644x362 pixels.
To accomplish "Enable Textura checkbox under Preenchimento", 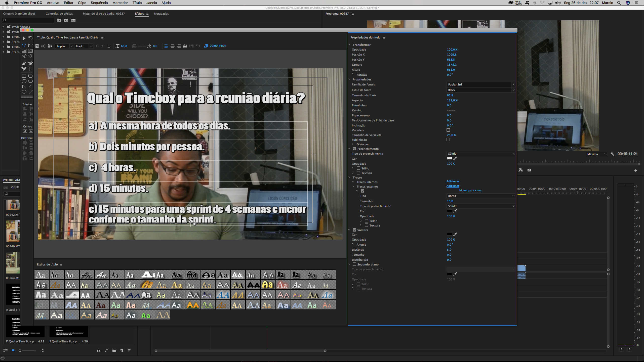I will (x=358, y=173).
